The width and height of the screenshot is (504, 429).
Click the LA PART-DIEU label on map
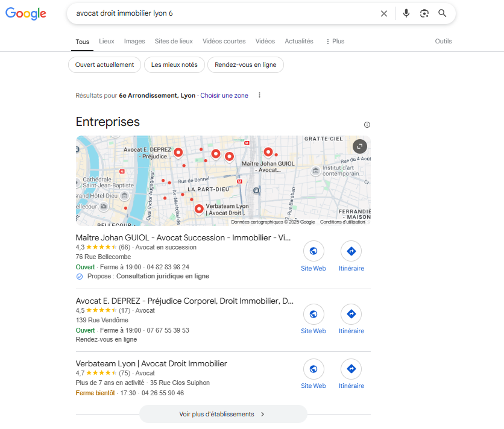point(208,190)
